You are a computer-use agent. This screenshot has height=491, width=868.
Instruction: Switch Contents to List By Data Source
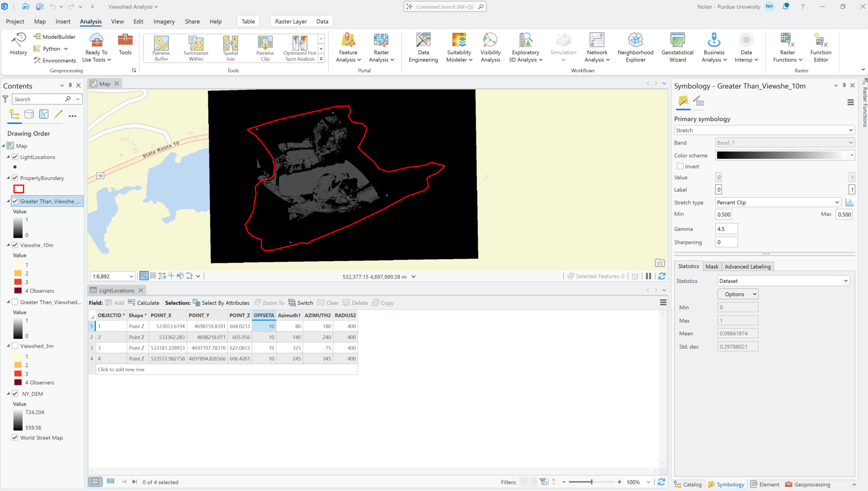coord(29,115)
